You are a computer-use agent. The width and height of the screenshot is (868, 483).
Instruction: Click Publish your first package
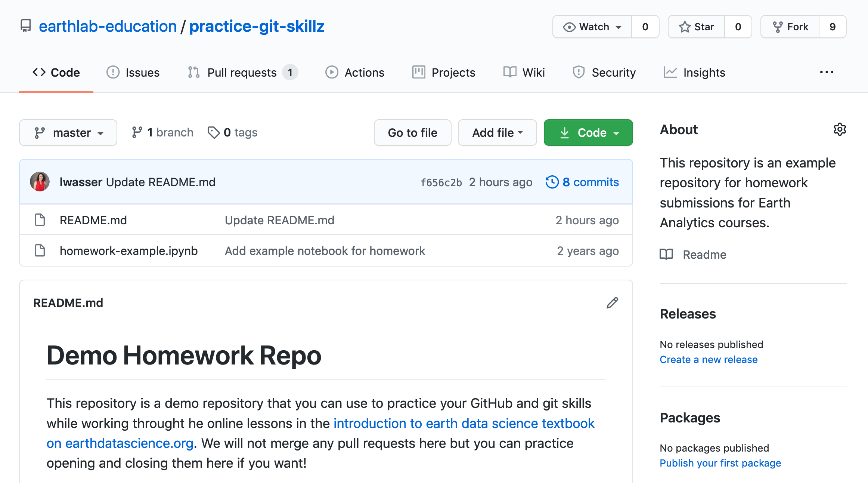tap(720, 463)
